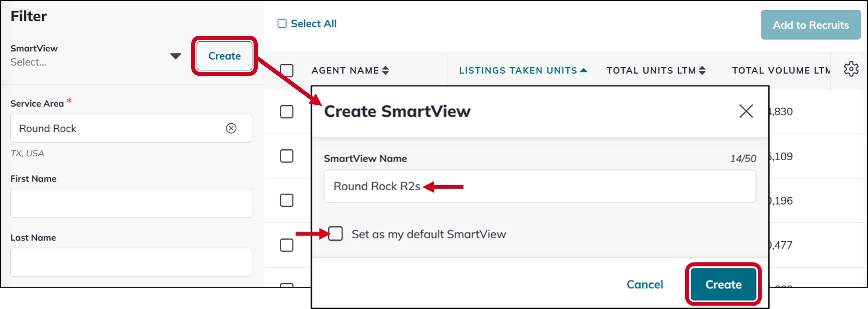
Task: Sort by Listings Taken Units column
Action: (584, 70)
